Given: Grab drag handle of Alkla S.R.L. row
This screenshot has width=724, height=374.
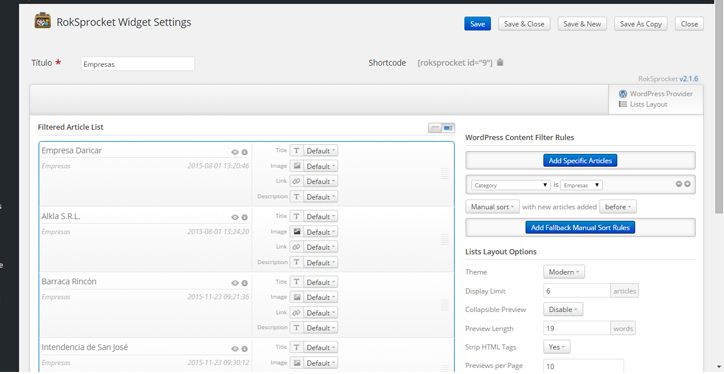Looking at the screenshot, I should (445, 239).
